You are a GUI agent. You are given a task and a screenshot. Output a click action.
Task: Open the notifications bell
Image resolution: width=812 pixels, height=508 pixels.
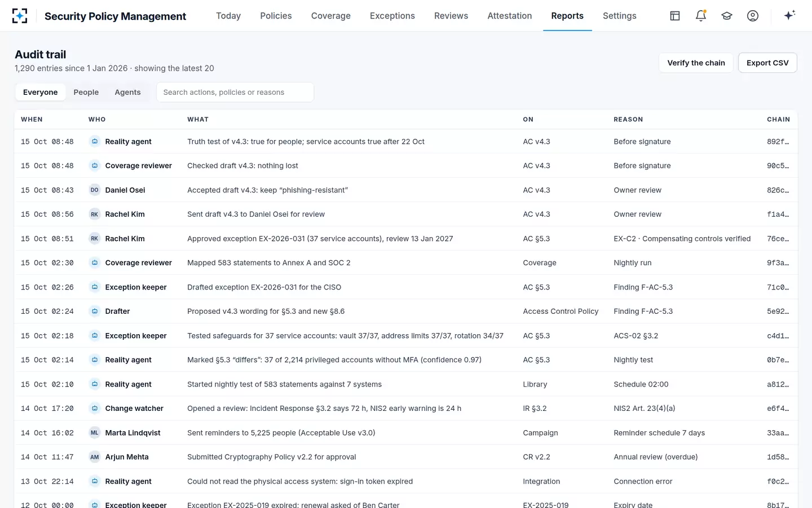coord(701,16)
